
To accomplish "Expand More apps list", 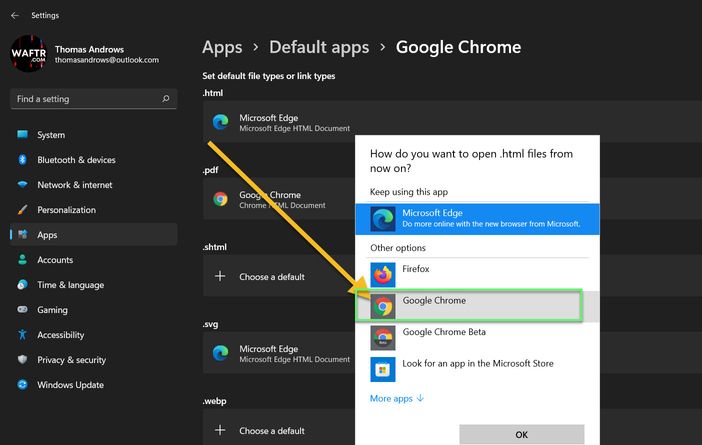I will (397, 398).
